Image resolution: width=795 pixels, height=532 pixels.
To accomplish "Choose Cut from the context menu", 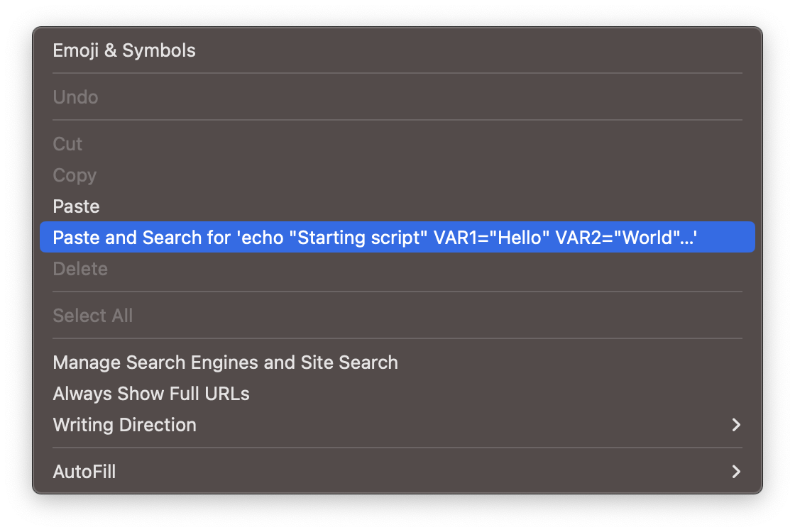I will click(67, 144).
